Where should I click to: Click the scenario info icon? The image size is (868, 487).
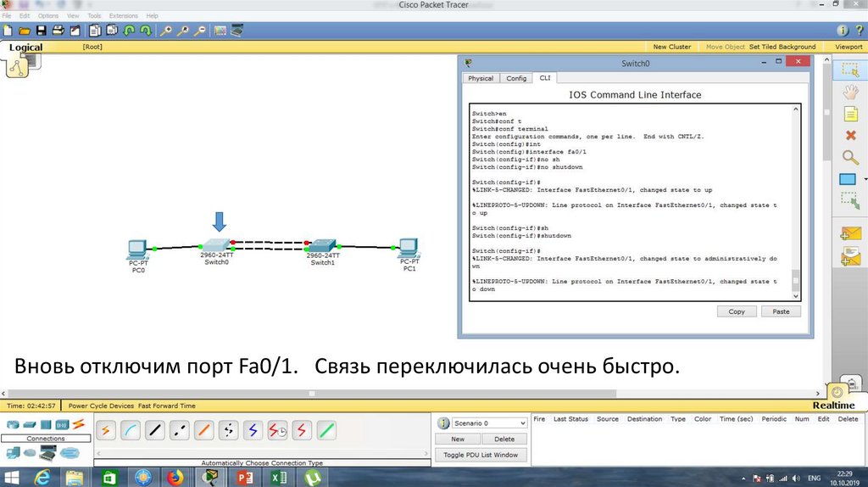tap(442, 423)
